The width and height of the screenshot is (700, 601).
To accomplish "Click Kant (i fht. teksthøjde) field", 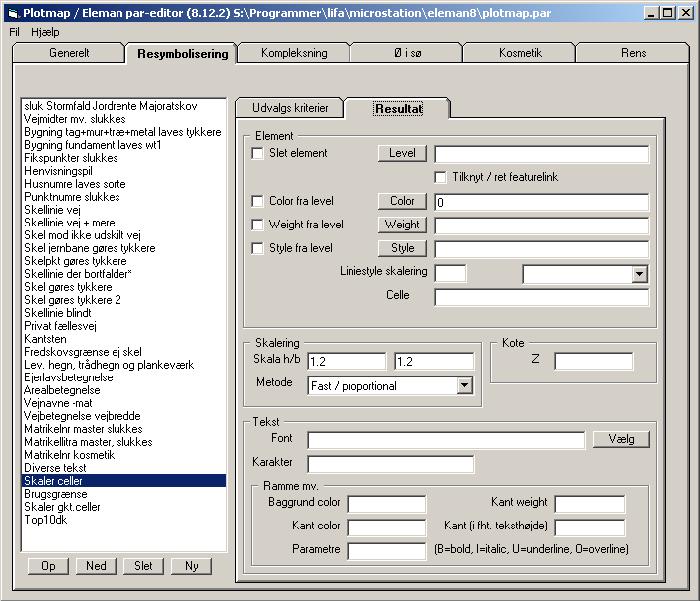I will (590, 527).
